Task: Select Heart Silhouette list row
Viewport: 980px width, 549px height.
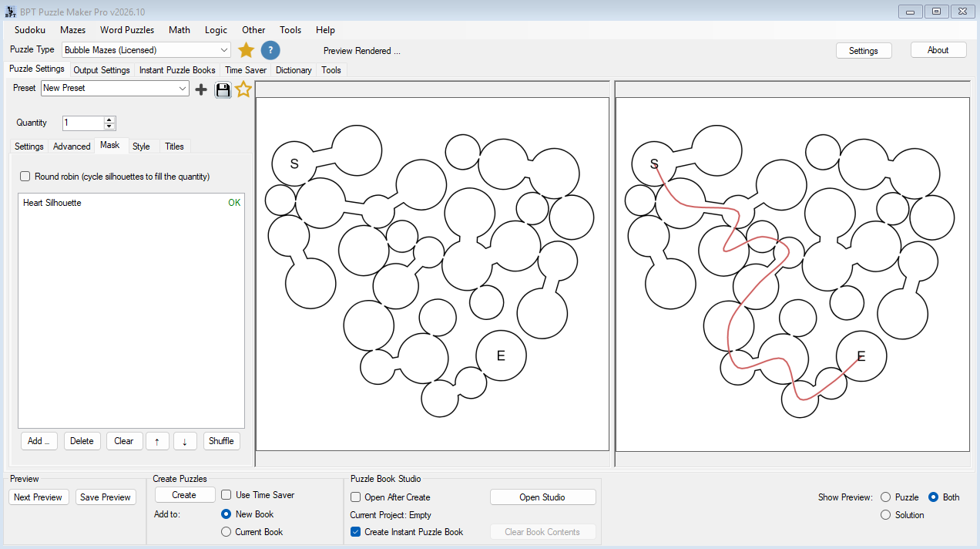Action: point(131,203)
